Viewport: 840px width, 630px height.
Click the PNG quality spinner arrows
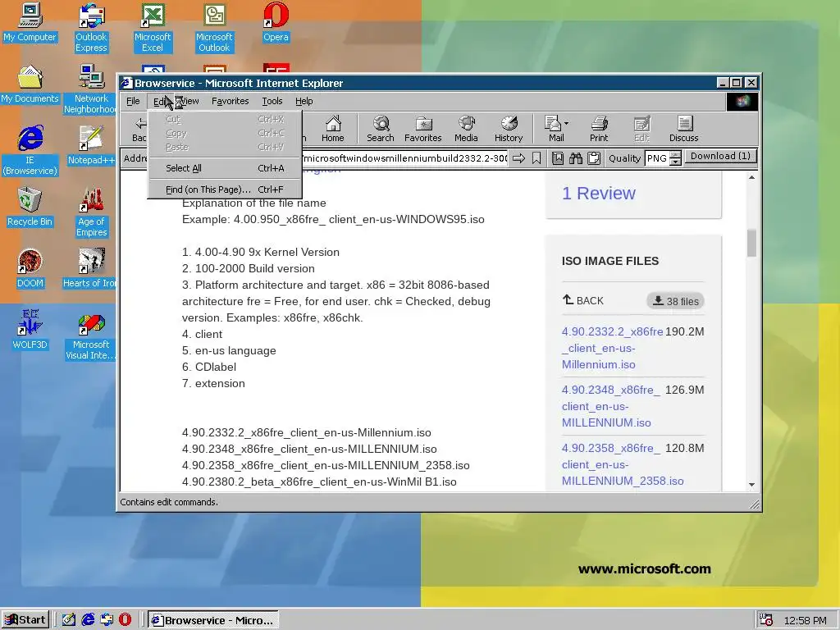pos(676,158)
